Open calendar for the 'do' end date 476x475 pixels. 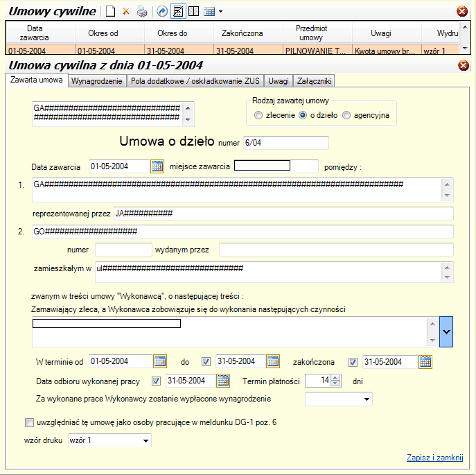pos(272,361)
